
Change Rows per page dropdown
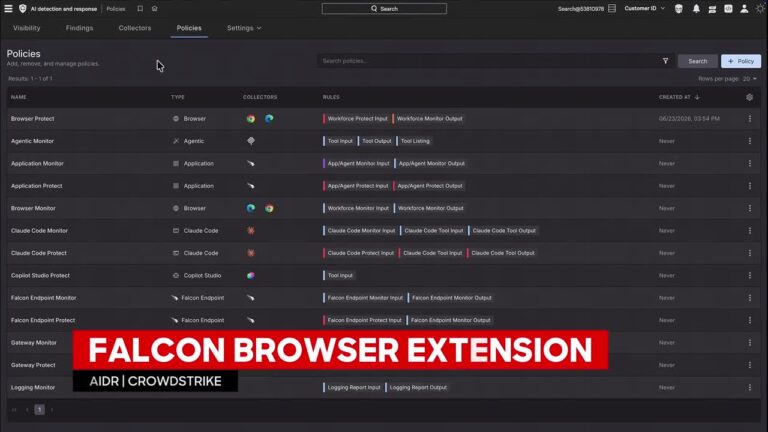[x=749, y=79]
